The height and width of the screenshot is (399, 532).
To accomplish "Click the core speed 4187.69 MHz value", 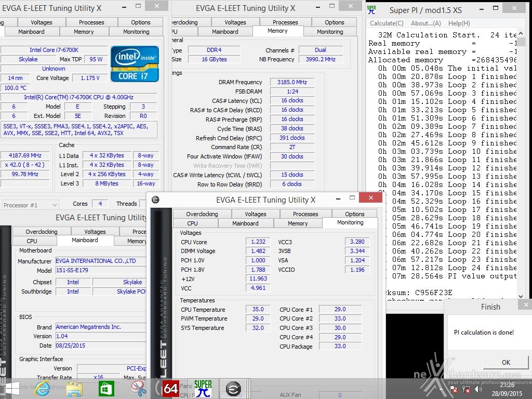I will [x=25, y=155].
